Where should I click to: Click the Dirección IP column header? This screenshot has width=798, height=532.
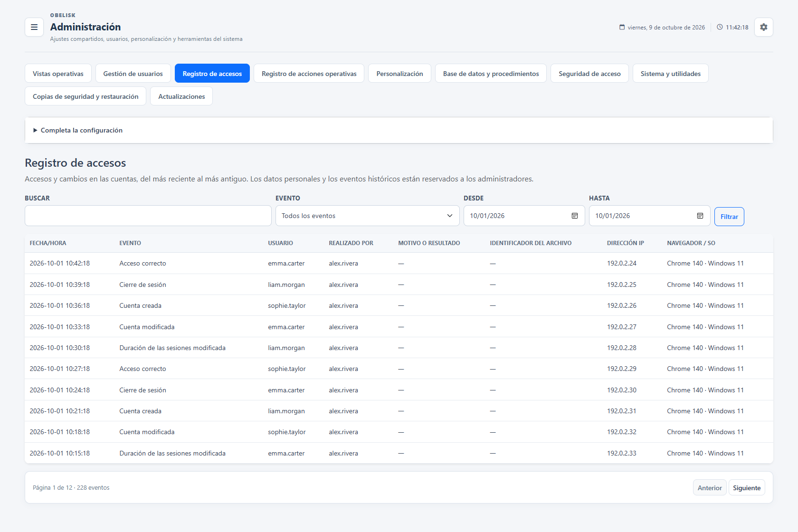pos(626,243)
